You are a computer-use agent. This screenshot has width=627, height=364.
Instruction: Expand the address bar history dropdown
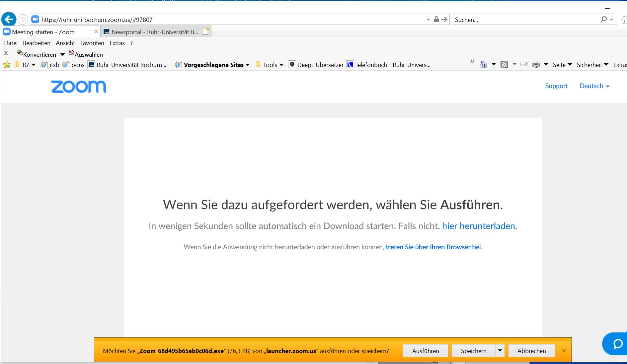point(428,20)
